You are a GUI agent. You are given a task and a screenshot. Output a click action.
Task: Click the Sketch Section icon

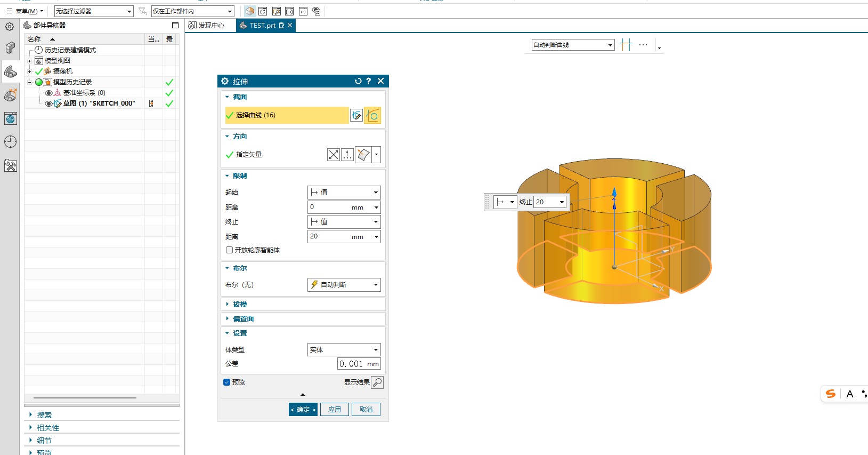coord(356,115)
